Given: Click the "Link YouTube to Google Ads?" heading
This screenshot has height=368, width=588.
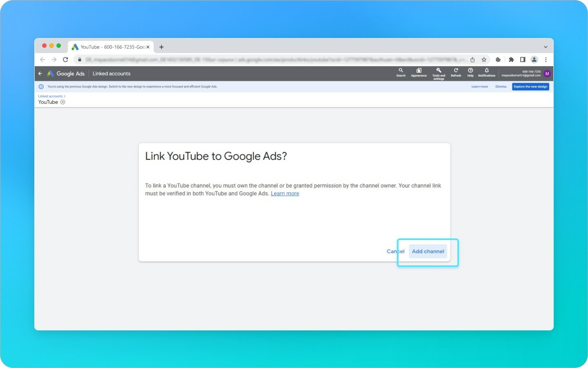Looking at the screenshot, I should [216, 156].
